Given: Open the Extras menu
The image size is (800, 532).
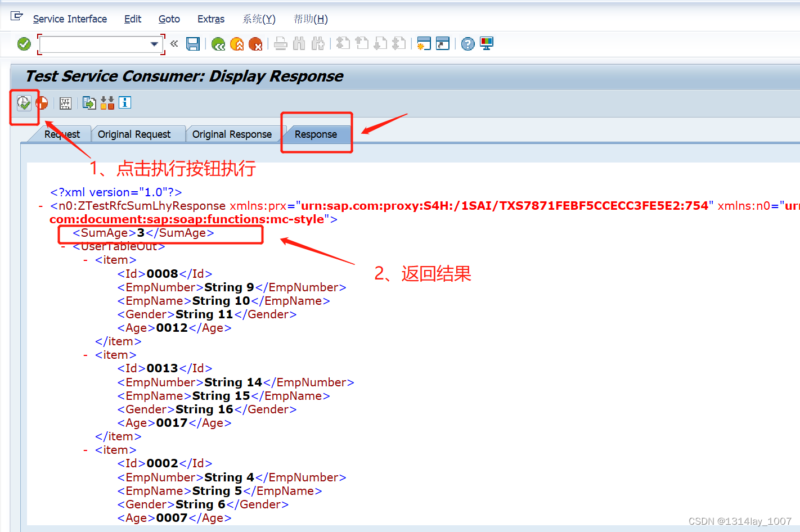Looking at the screenshot, I should [x=211, y=19].
